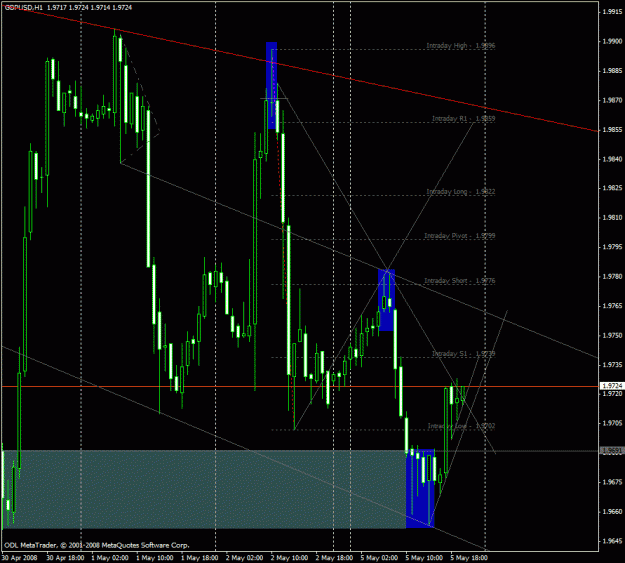Screen dimensions: 625x563
Task: Click 1.9855 on the price scale
Action: (613, 130)
